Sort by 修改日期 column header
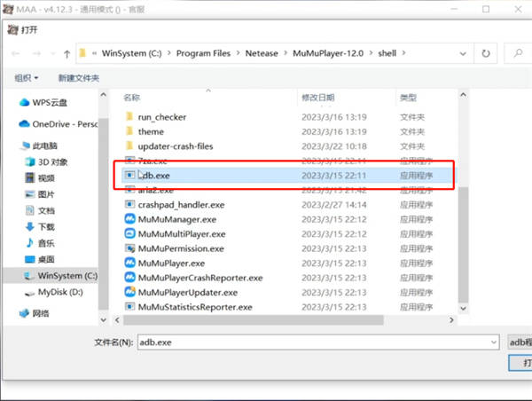Viewport: 532px width, 401px height. [x=318, y=97]
